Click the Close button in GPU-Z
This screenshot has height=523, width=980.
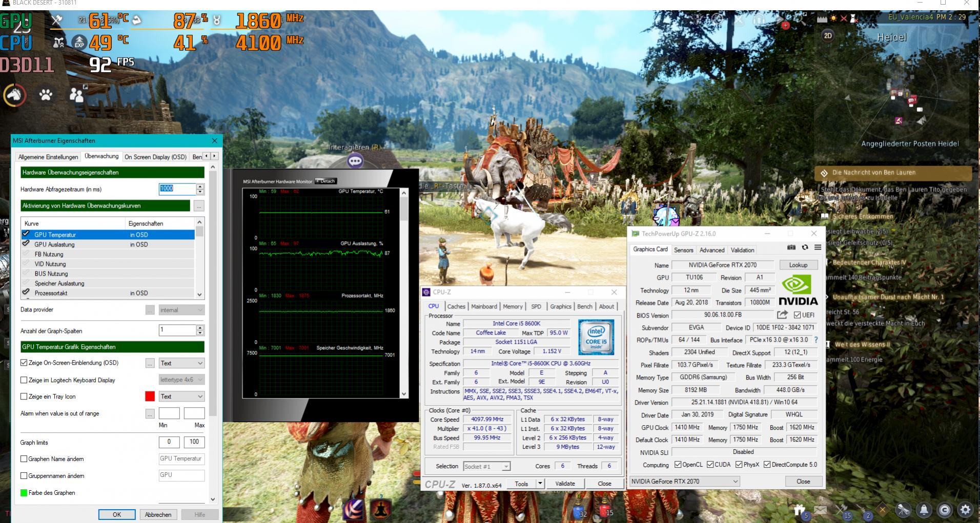click(803, 482)
